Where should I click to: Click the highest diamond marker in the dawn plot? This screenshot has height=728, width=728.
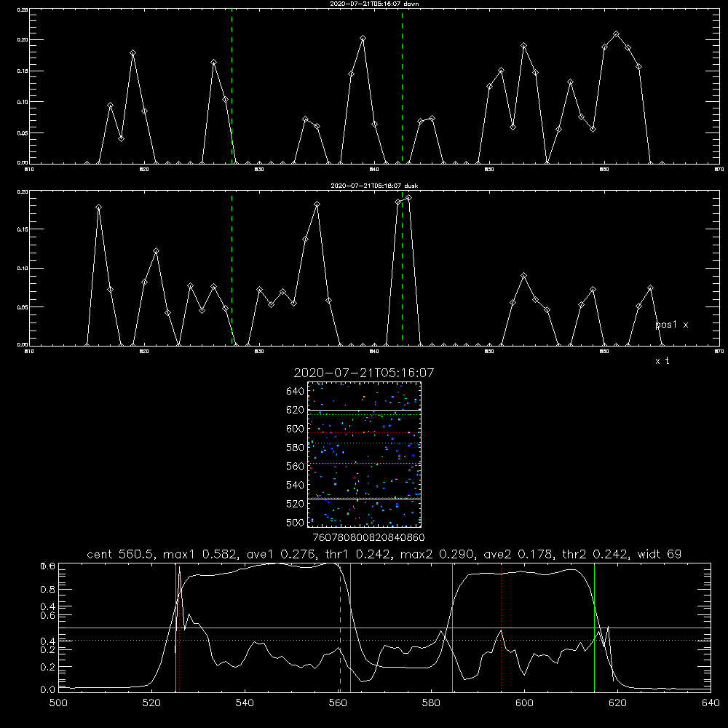point(616,34)
